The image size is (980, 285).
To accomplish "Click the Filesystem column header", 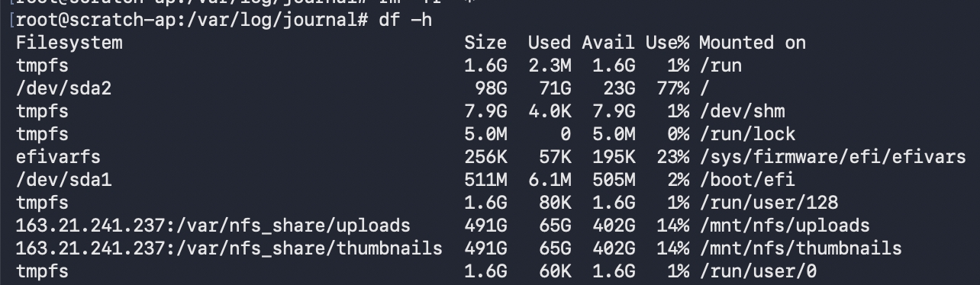I will pos(69,43).
